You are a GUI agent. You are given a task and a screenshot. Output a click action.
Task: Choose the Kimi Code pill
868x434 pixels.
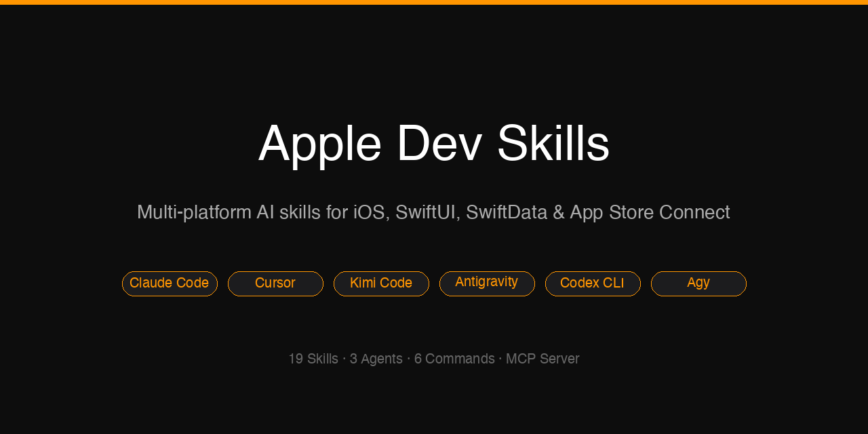(381, 283)
